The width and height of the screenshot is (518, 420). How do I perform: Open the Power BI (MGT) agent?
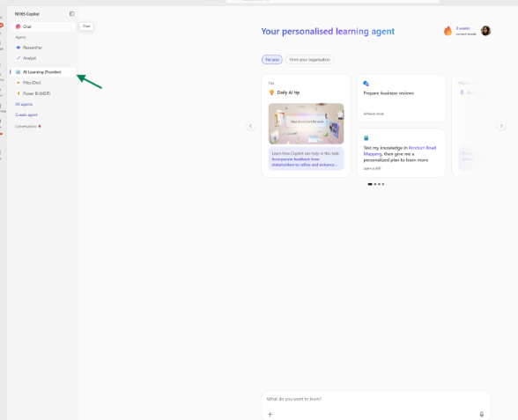coord(43,93)
